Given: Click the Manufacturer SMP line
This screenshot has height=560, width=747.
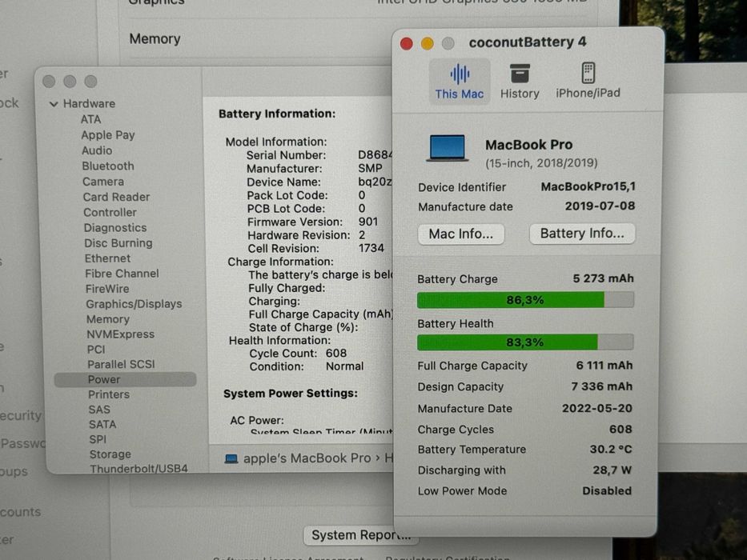Looking at the screenshot, I should (x=315, y=169).
